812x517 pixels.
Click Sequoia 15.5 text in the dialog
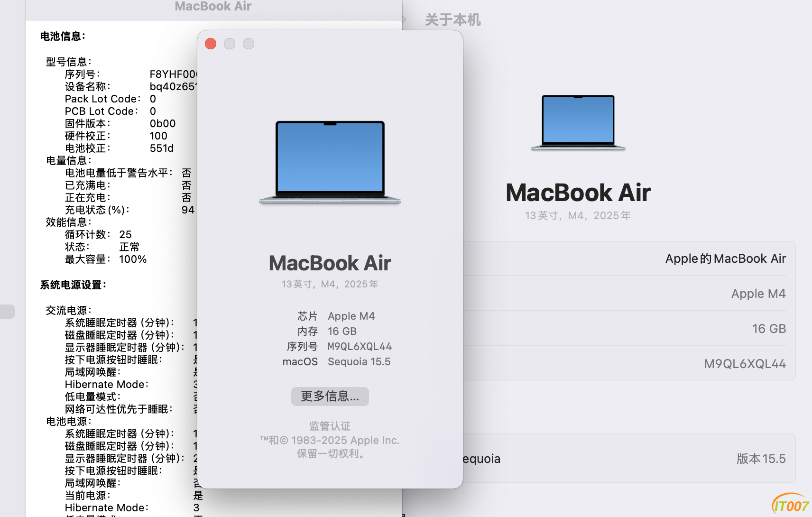359,362
